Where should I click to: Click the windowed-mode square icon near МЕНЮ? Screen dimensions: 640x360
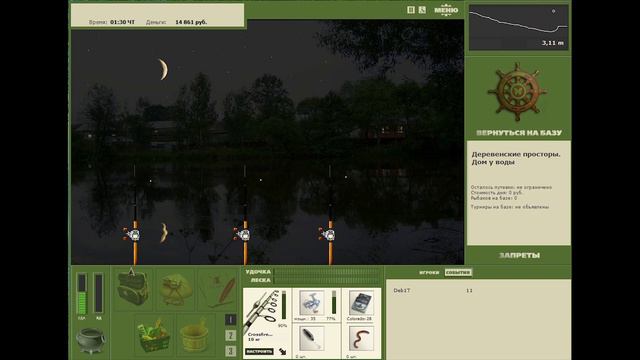411,9
